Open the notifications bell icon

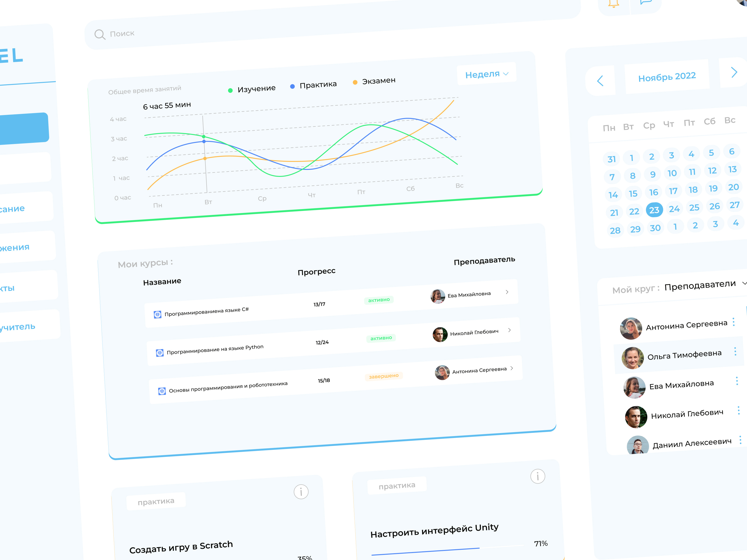coord(614,3)
